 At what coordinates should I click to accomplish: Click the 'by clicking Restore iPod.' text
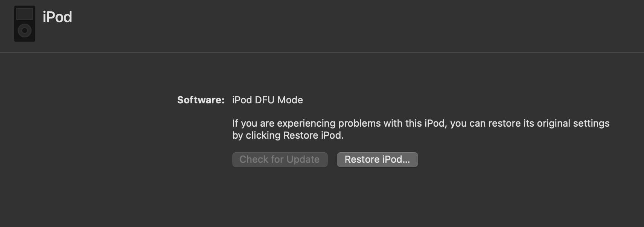(x=288, y=135)
